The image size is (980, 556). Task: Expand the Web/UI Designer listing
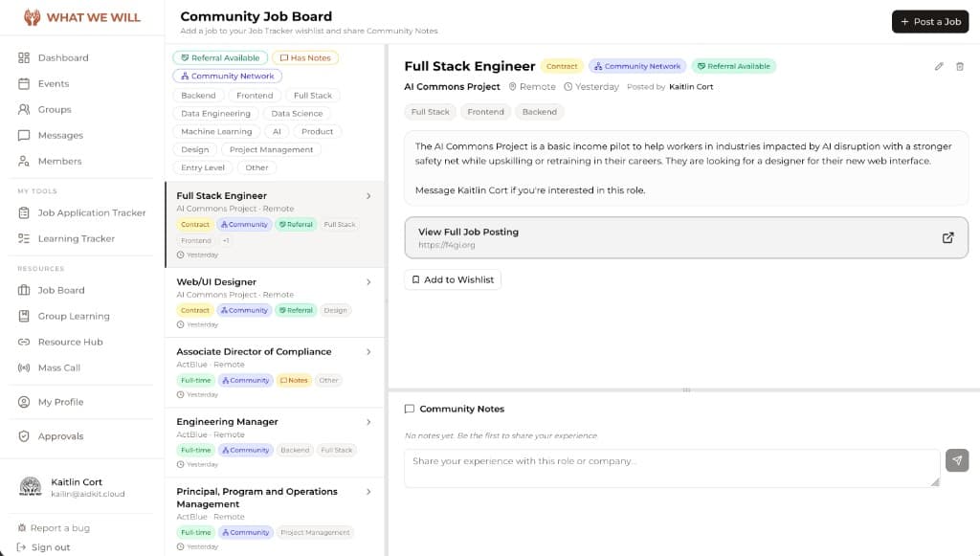click(x=368, y=282)
